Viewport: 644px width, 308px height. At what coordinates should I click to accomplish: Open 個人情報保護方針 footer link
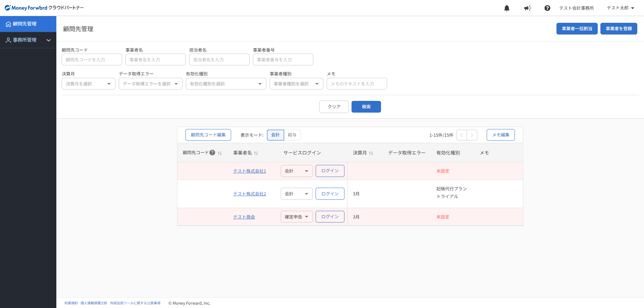[x=94, y=303]
